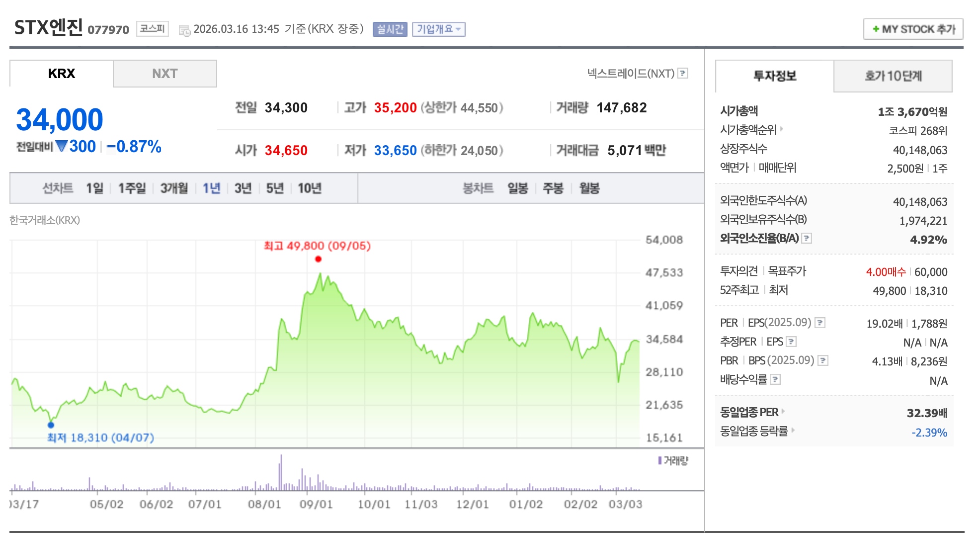Click the 거래대금 5,071 백만 value
980x533 pixels.
coord(637,151)
